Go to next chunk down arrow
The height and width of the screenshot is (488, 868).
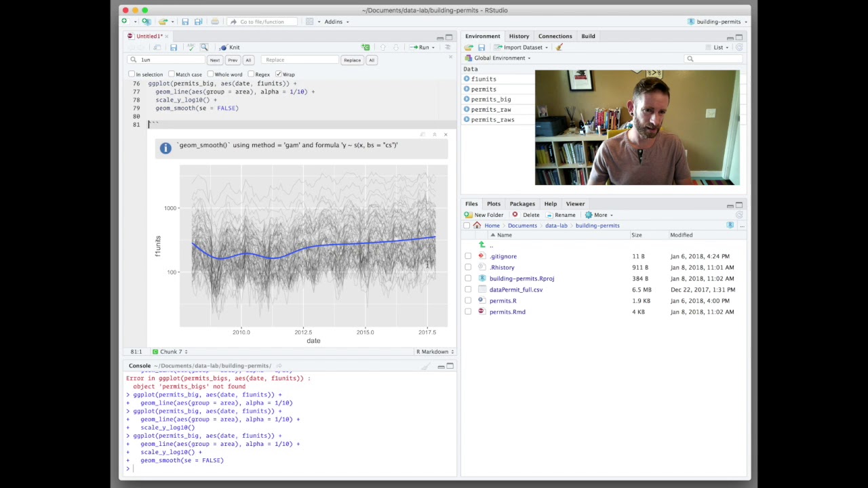pos(396,47)
